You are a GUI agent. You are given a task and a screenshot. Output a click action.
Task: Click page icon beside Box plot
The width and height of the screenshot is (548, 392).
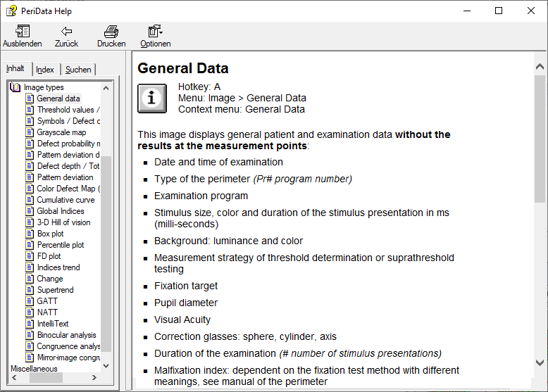pyautogui.click(x=30, y=234)
